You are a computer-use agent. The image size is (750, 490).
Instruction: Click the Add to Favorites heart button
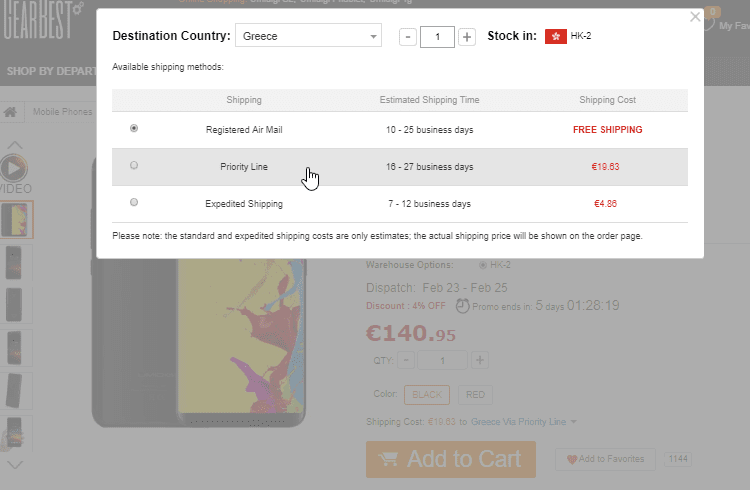(x=606, y=459)
